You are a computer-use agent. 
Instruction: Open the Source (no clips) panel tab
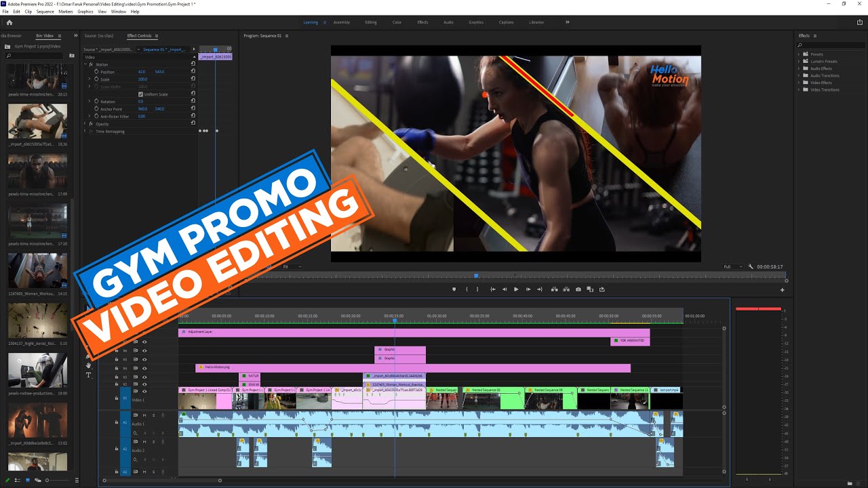(x=99, y=36)
